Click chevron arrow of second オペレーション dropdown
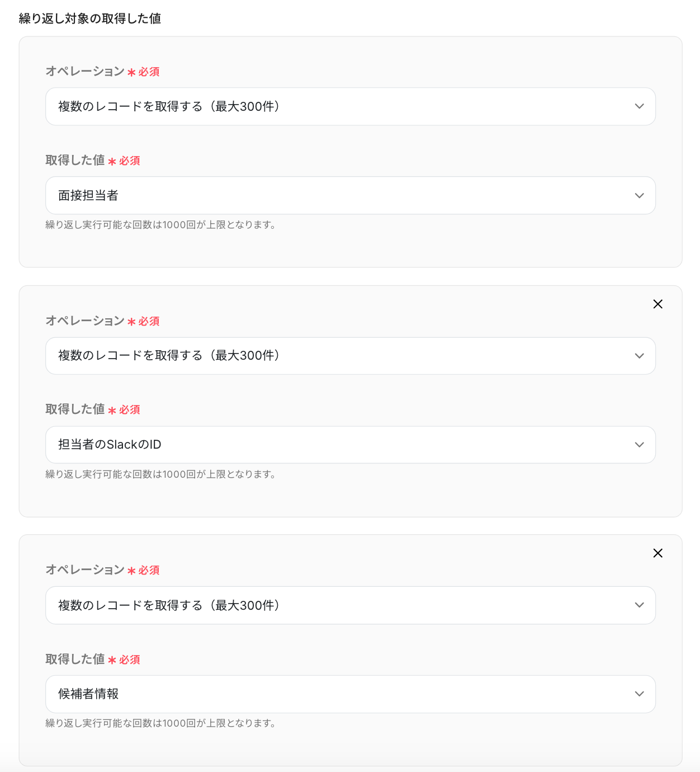 (x=640, y=356)
